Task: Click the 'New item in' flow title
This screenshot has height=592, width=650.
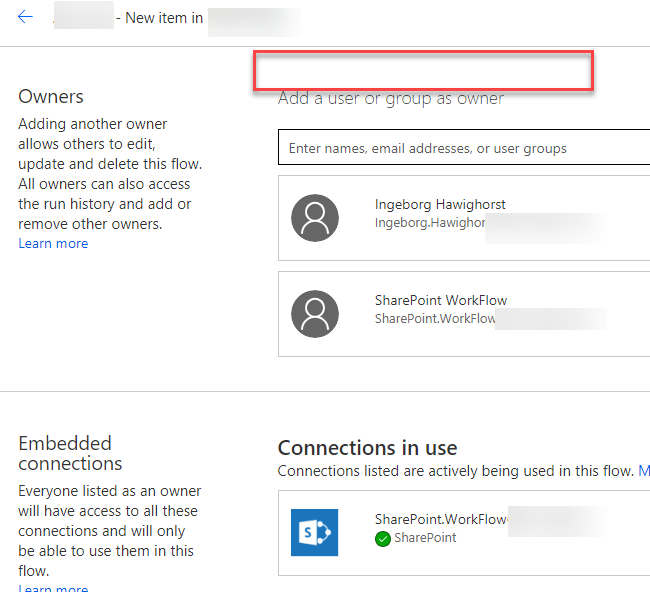Action: pos(164,18)
